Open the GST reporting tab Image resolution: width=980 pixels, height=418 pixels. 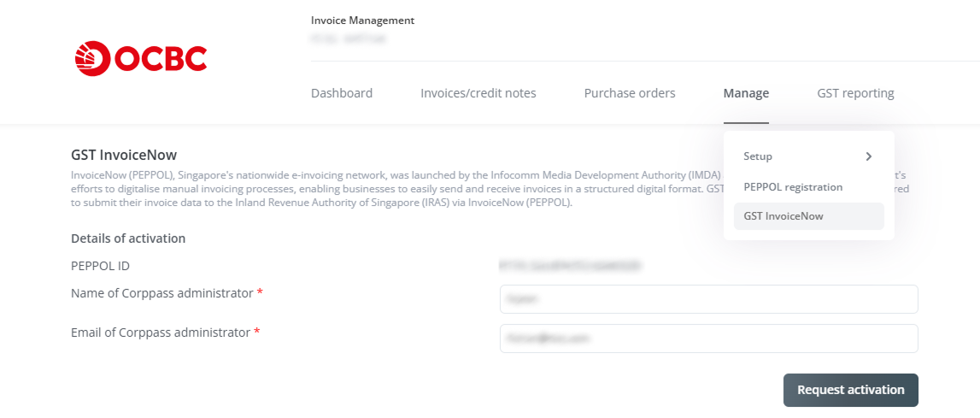855,93
